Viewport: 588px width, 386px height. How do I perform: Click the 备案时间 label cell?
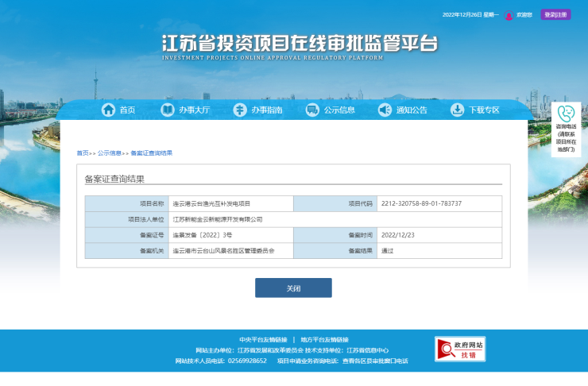click(x=335, y=235)
